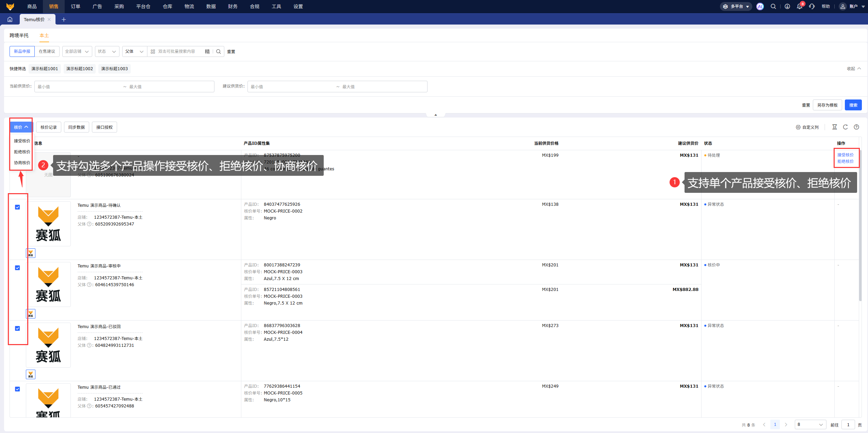Toggle the 精 exact-match search icon

[207, 51]
